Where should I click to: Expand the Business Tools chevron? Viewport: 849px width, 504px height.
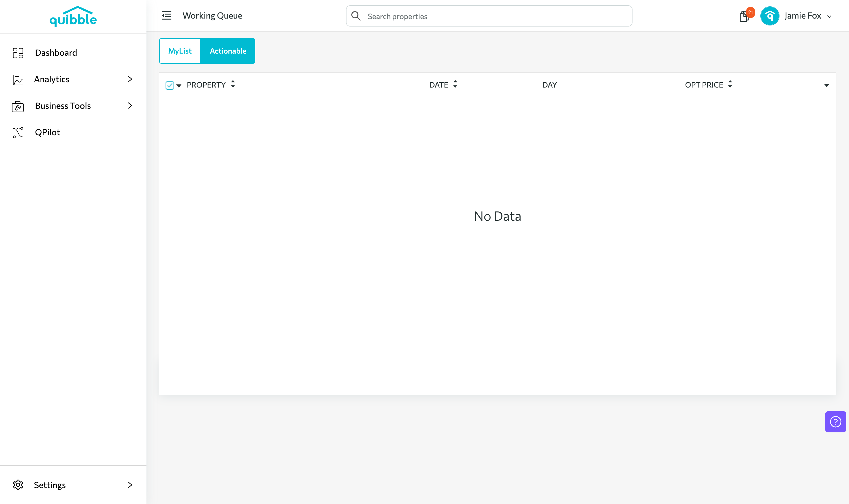point(130,106)
